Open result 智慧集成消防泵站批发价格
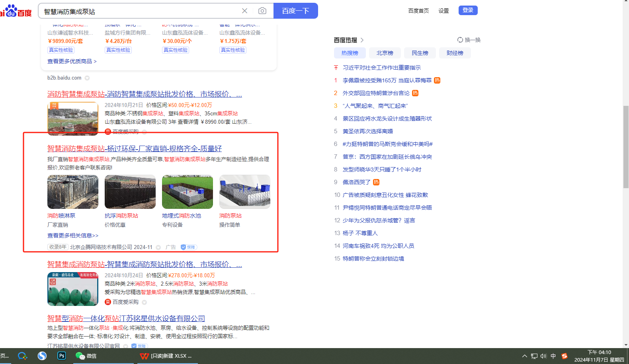 (145, 265)
